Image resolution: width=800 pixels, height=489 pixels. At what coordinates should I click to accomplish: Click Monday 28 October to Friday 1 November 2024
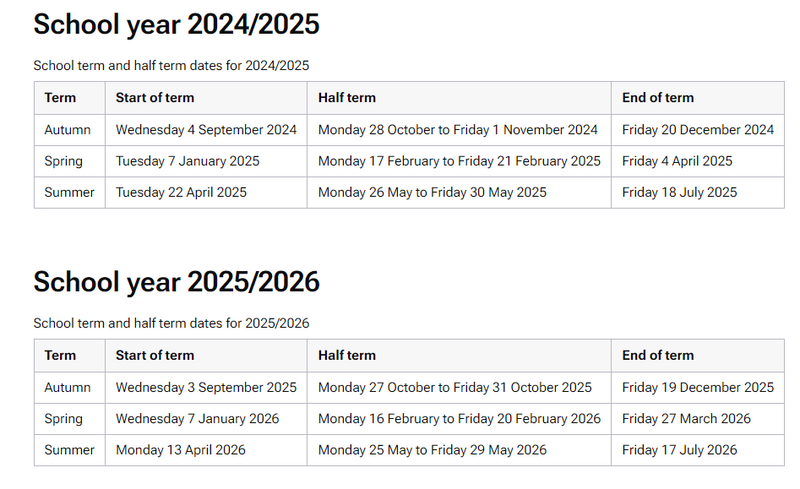(458, 130)
